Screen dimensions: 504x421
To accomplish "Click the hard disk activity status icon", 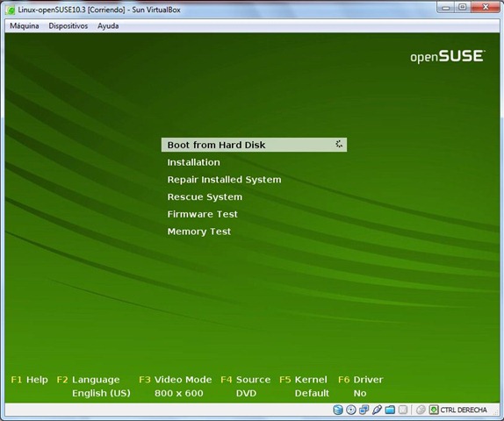I will coord(337,410).
